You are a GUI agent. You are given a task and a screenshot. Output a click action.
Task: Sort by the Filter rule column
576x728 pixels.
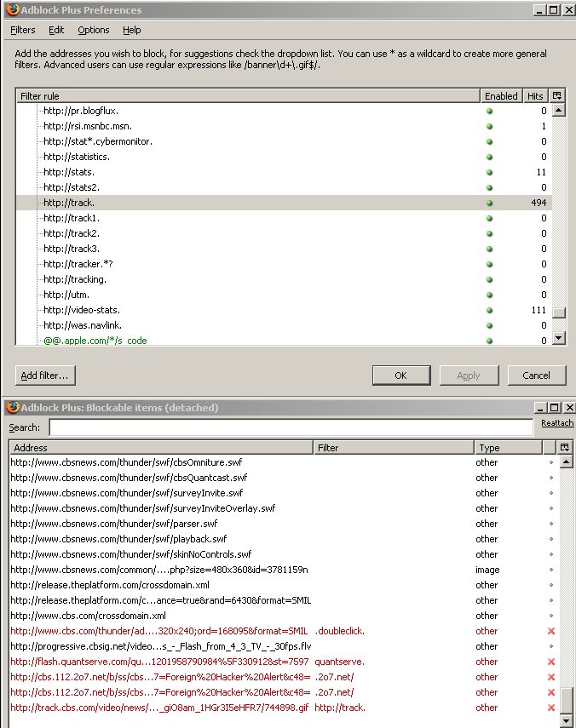248,95
